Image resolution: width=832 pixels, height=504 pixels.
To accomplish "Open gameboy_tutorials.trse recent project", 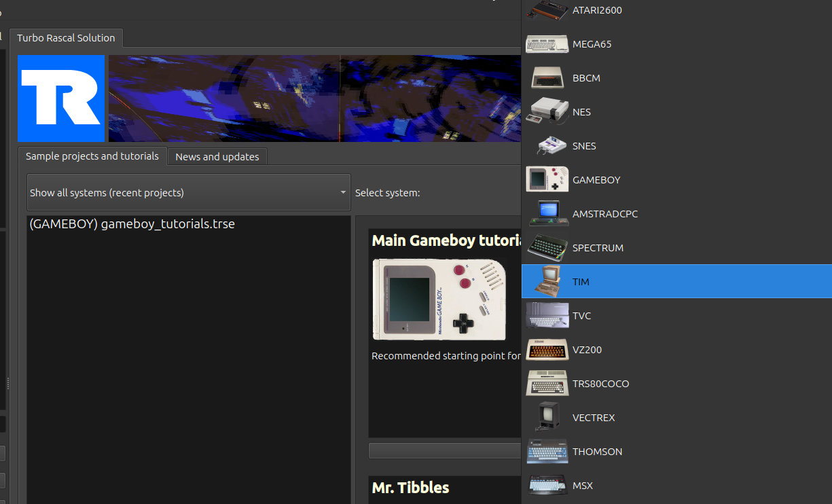I will point(132,223).
